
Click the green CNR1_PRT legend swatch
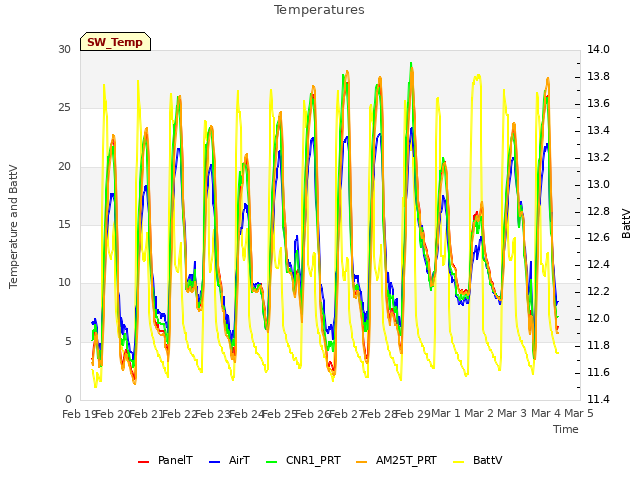[x=271, y=462]
